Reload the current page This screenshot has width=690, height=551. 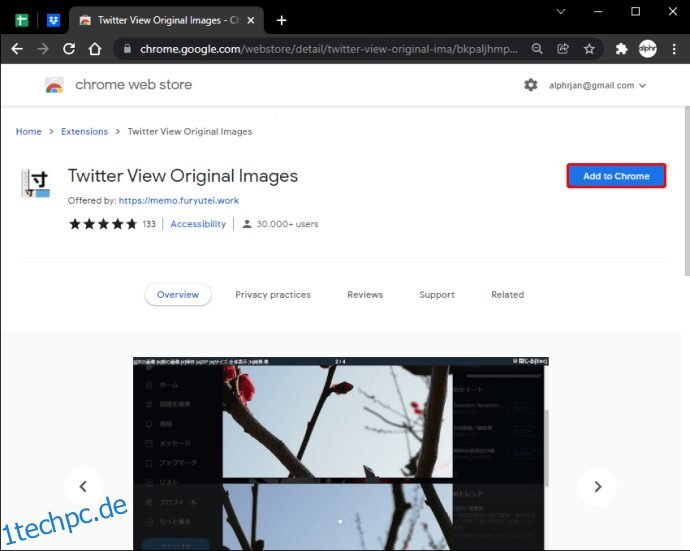coord(69,49)
